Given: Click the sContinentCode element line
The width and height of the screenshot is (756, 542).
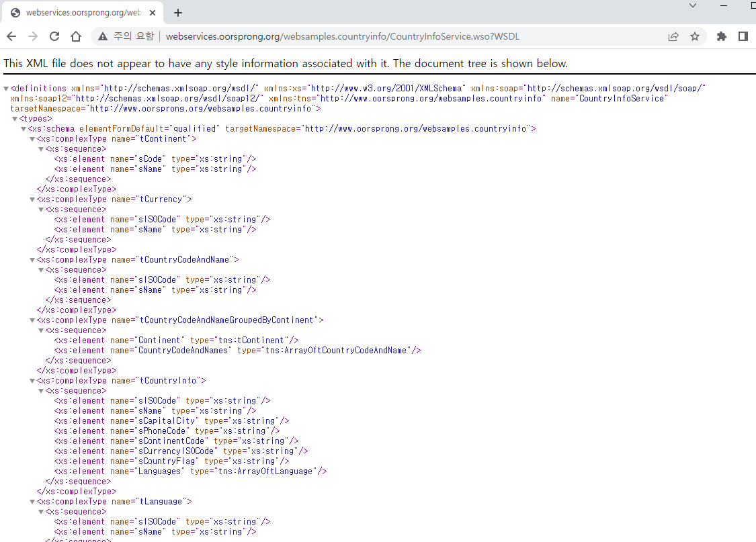Looking at the screenshot, I should [x=177, y=441].
